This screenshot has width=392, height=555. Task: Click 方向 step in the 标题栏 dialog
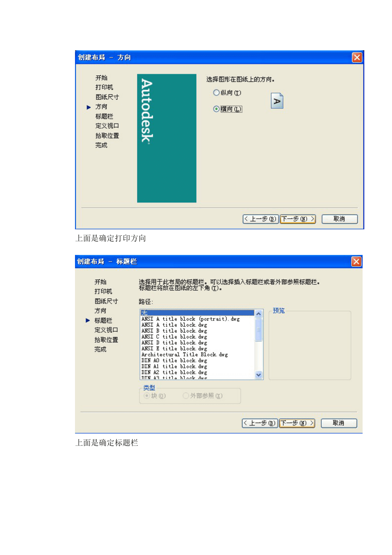[x=101, y=311]
